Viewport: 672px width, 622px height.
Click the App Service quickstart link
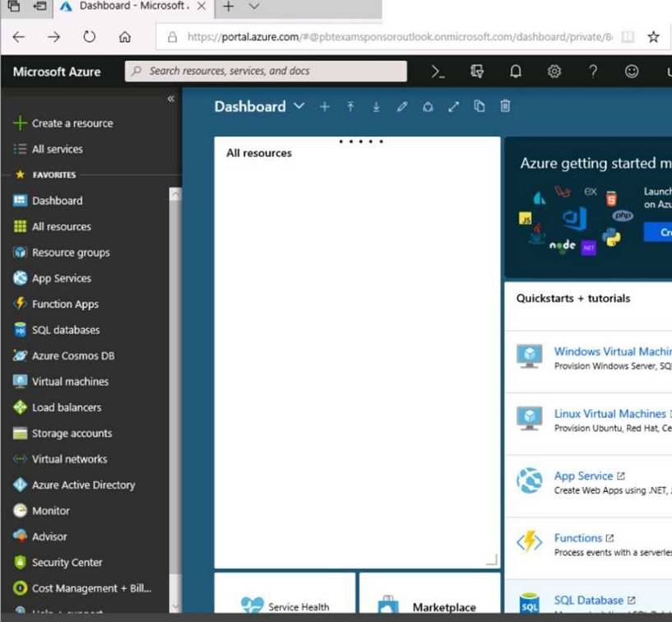tap(583, 476)
